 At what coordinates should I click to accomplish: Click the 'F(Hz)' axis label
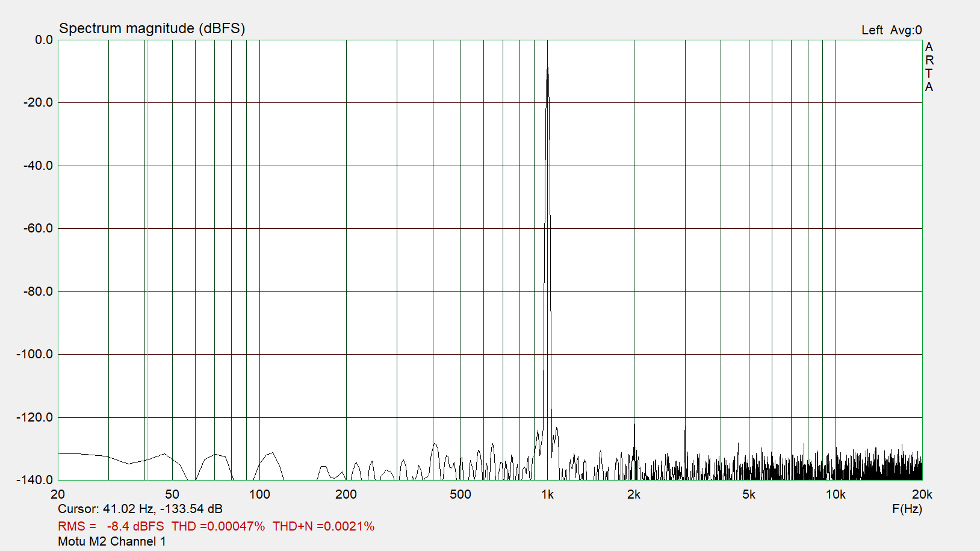point(907,509)
